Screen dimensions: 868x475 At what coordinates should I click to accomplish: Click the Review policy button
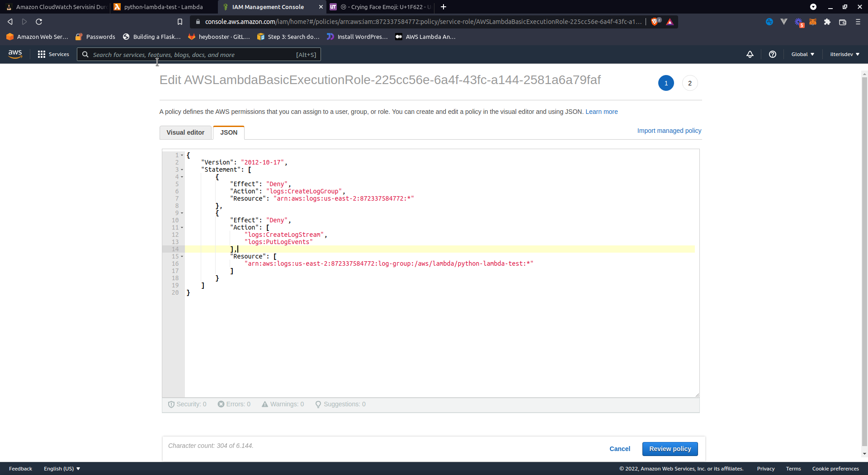click(670, 449)
